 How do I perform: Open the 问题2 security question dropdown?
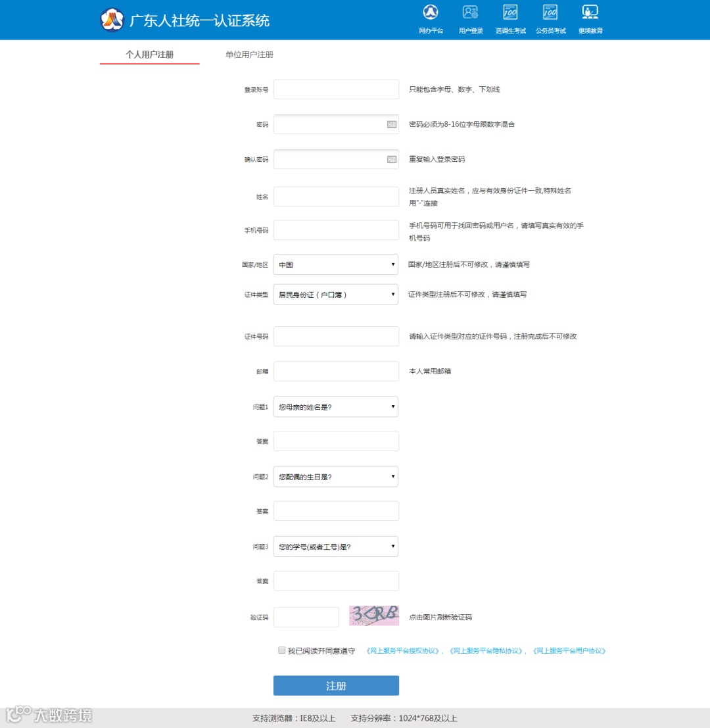336,477
